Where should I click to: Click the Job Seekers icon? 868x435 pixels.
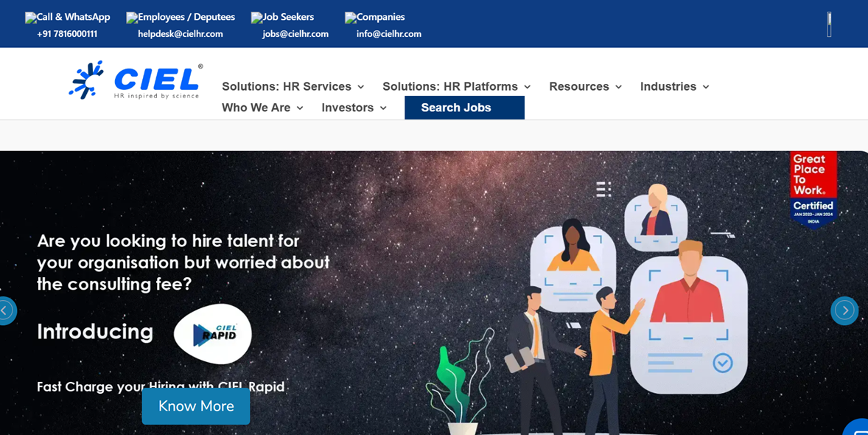click(257, 18)
